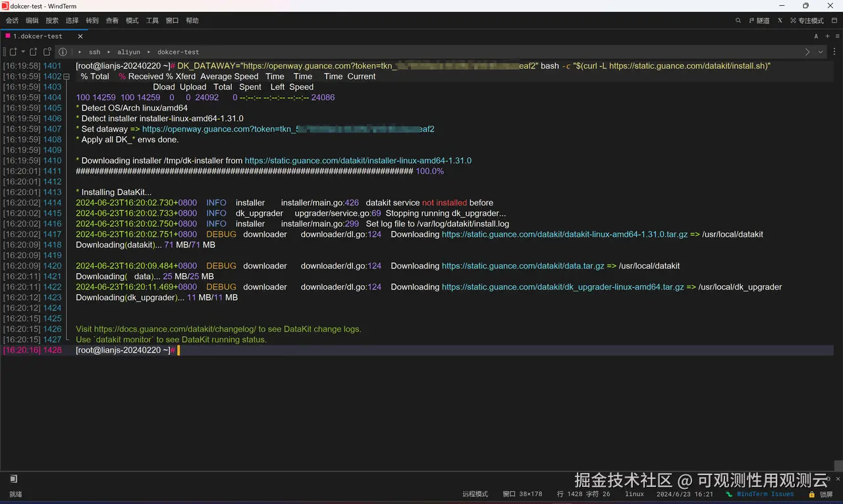Expand the arrow before ssh breadcrumb
843x504 pixels.
pos(80,52)
